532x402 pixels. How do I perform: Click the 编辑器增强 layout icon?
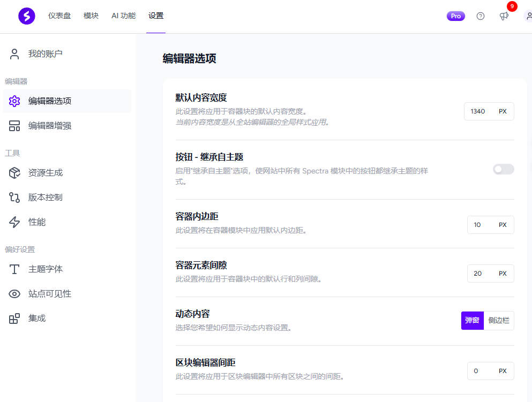coord(14,126)
